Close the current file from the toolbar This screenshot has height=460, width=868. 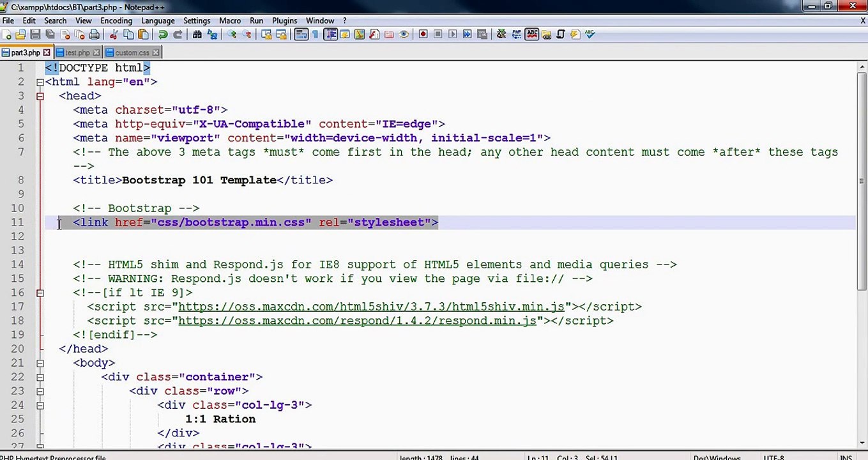tap(65, 34)
